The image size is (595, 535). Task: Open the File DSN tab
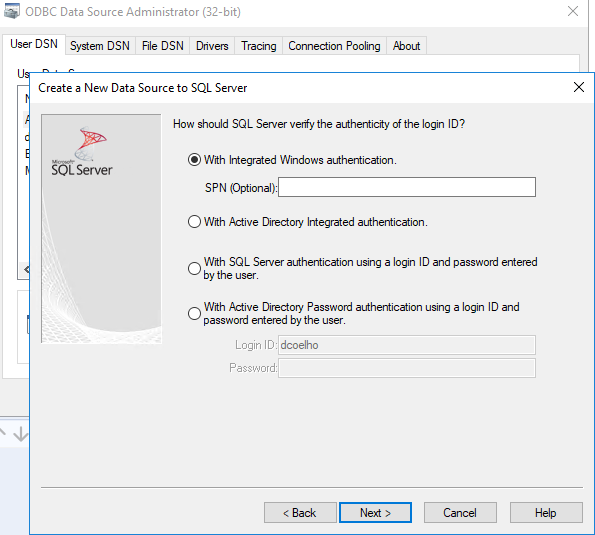162,46
